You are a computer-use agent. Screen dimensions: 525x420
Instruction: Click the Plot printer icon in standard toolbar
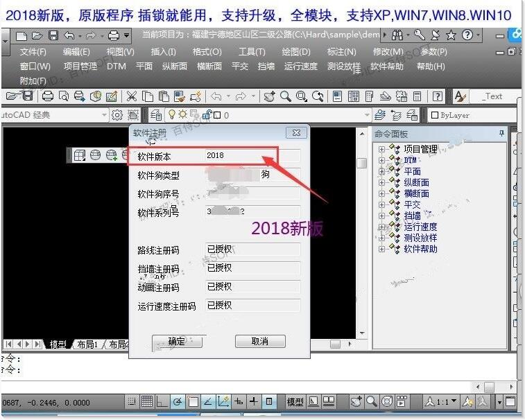click(x=48, y=96)
